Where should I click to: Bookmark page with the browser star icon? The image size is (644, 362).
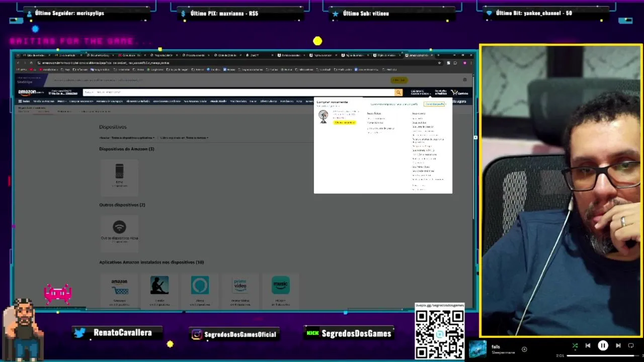click(439, 63)
